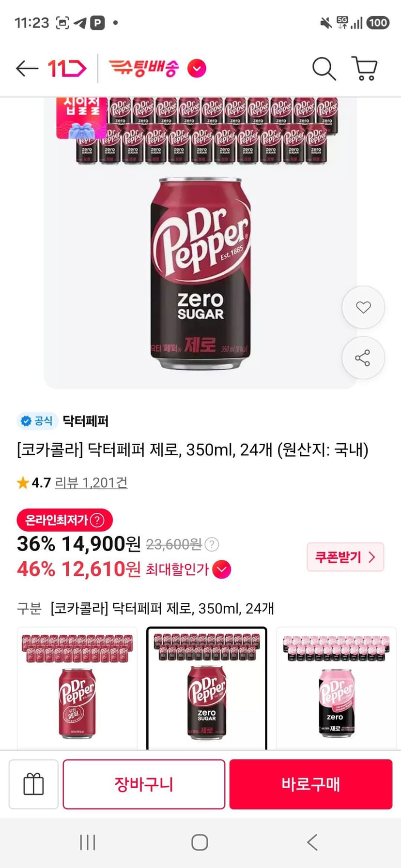Select the pink Dr Pepper zero option

(x=336, y=688)
